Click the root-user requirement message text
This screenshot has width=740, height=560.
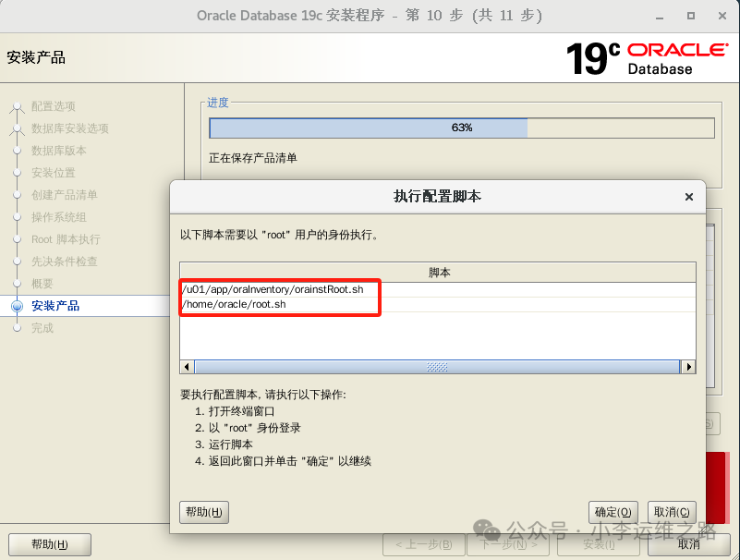(279, 235)
